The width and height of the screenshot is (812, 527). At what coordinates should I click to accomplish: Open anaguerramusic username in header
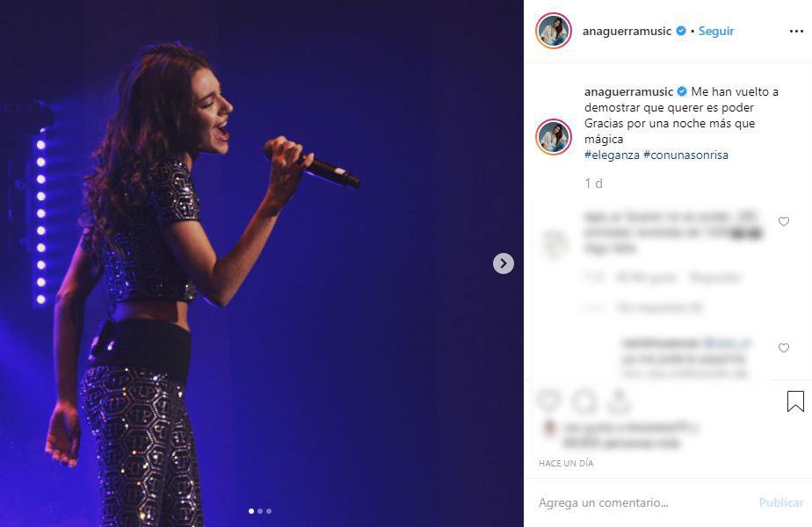[627, 31]
